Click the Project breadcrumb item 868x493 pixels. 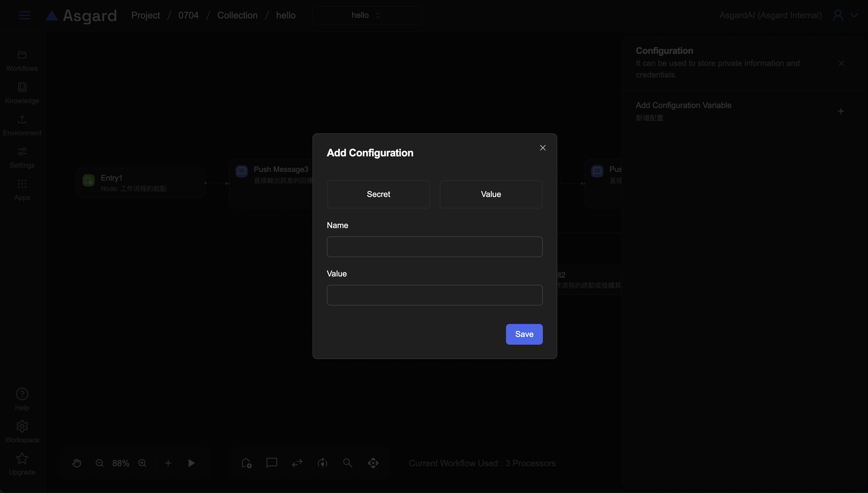coord(145,15)
